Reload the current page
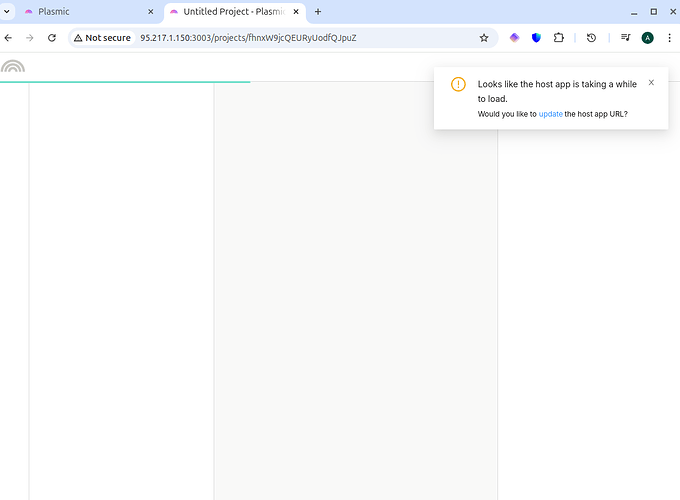The height and width of the screenshot is (500, 680). (x=52, y=38)
